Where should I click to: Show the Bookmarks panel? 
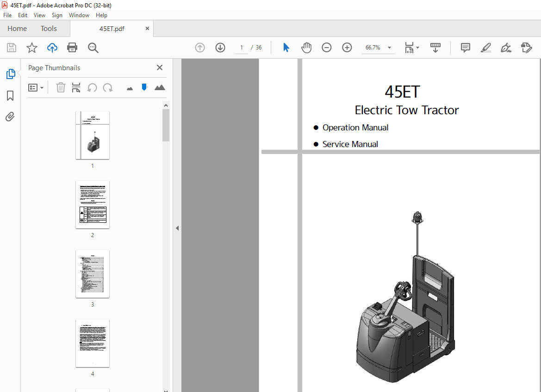[10, 96]
